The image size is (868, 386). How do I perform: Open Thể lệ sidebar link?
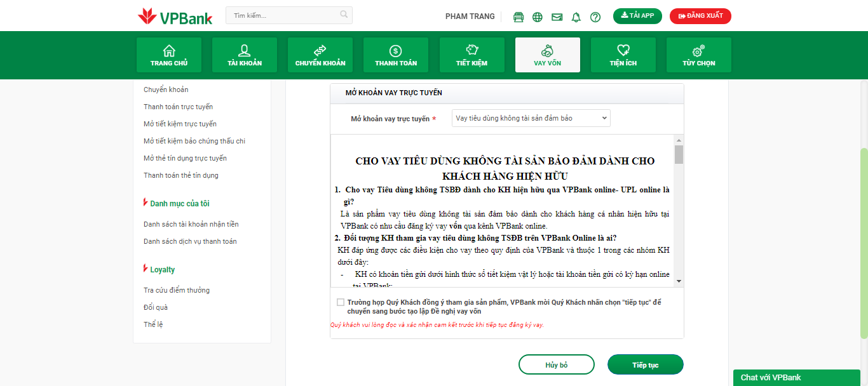[153, 324]
